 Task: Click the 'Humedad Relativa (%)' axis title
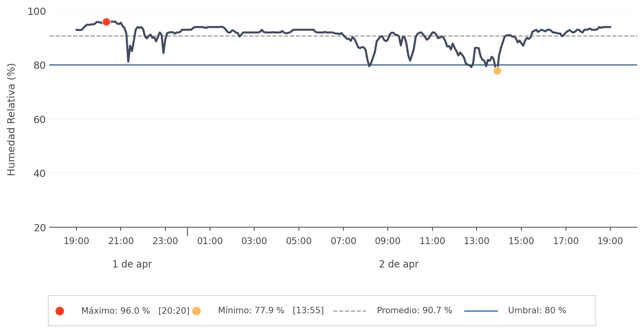click(x=11, y=119)
